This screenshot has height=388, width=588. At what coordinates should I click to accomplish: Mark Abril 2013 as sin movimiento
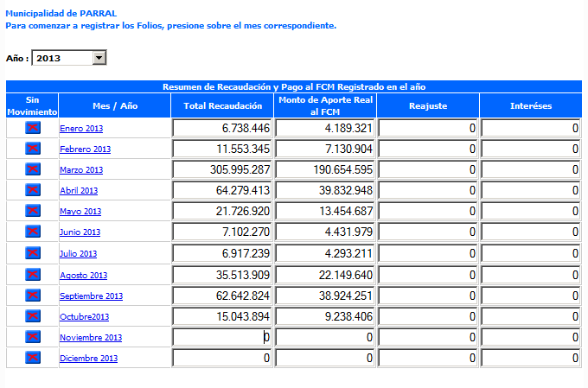click(33, 190)
